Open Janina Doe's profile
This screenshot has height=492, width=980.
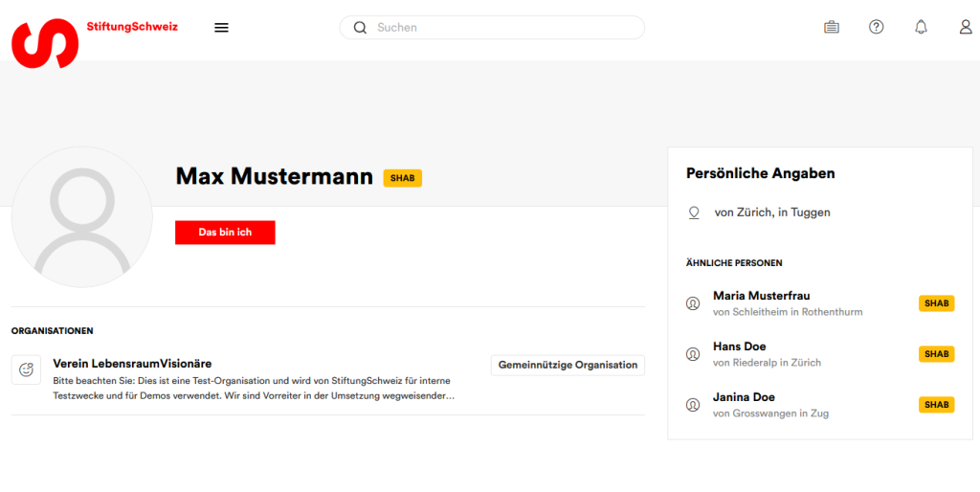pyautogui.click(x=744, y=397)
